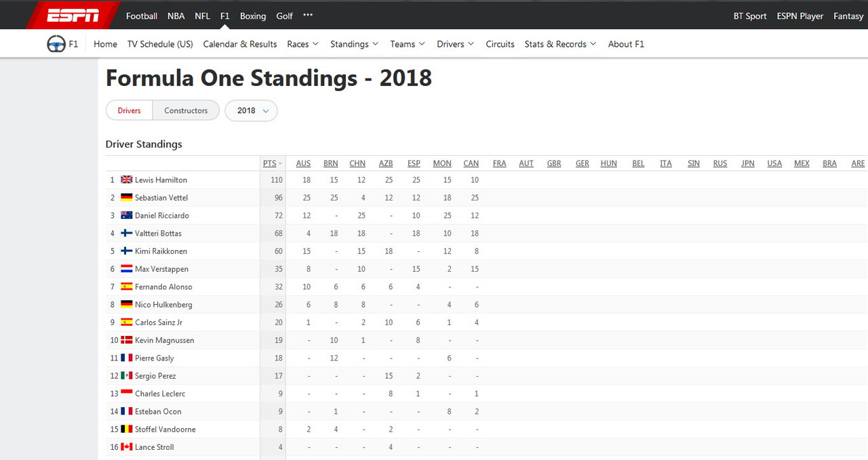Click Max Verstappen's Dutch flag icon
The image size is (868, 460).
click(126, 269)
